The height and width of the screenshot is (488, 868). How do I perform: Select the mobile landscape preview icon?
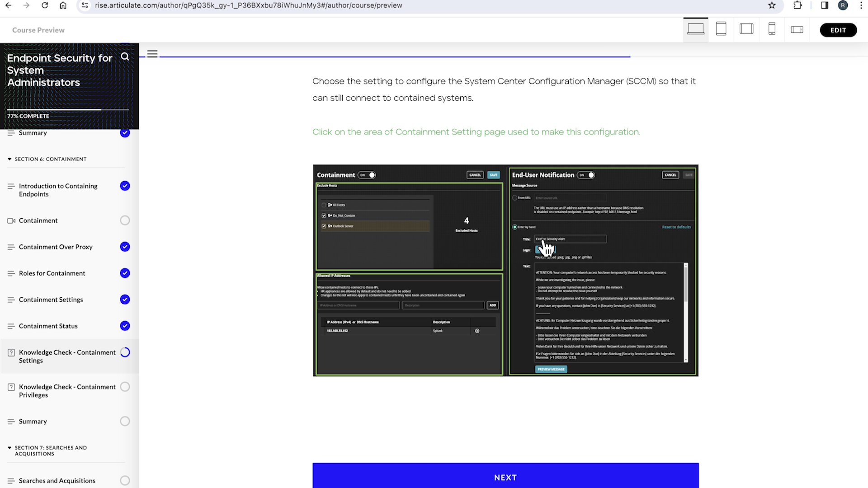tap(797, 30)
